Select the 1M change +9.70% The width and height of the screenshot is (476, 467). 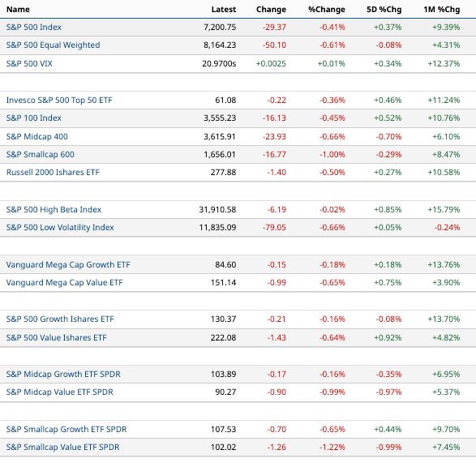446,429
